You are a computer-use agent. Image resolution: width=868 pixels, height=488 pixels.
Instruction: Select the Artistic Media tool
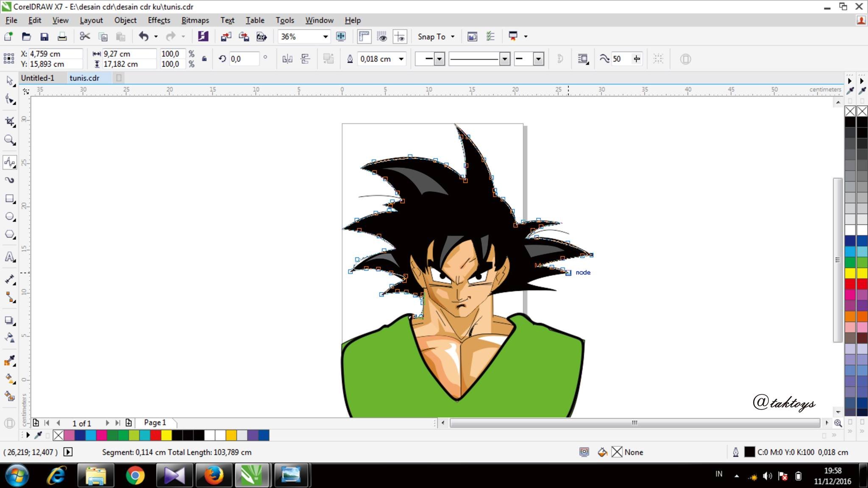point(9,180)
